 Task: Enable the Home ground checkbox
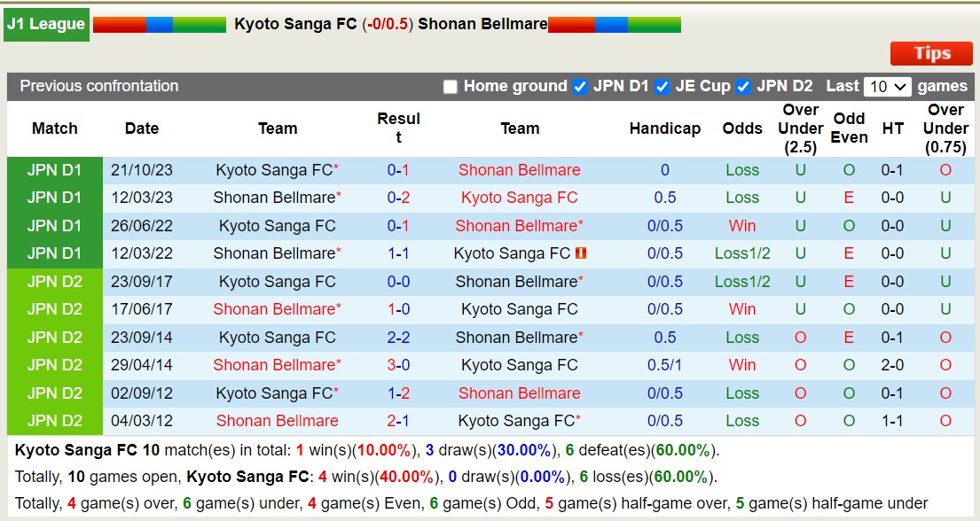tap(451, 87)
